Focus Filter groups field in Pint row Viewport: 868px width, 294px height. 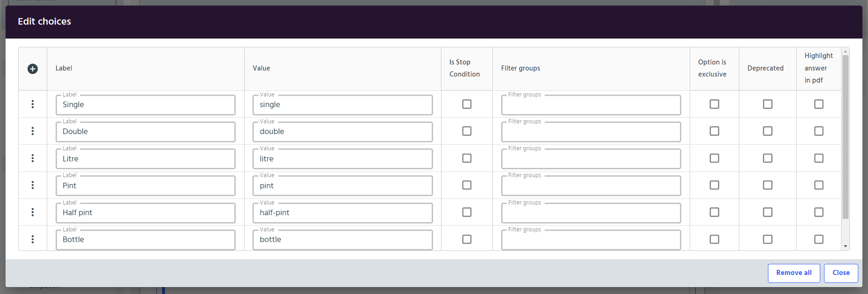click(x=591, y=185)
